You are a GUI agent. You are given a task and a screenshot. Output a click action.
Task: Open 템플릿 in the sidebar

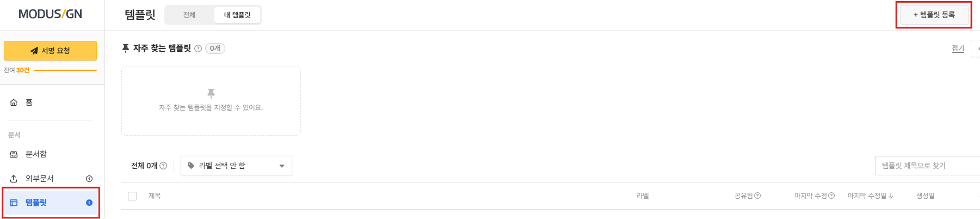(51, 203)
